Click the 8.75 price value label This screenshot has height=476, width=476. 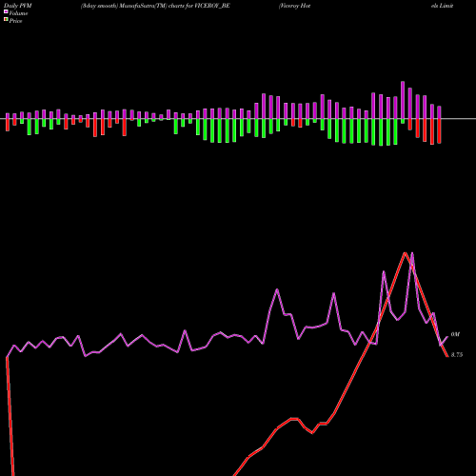pyautogui.click(x=457, y=355)
